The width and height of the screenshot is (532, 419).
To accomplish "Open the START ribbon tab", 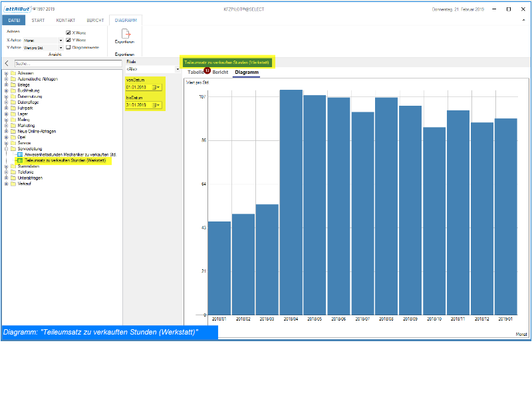I will (39, 21).
